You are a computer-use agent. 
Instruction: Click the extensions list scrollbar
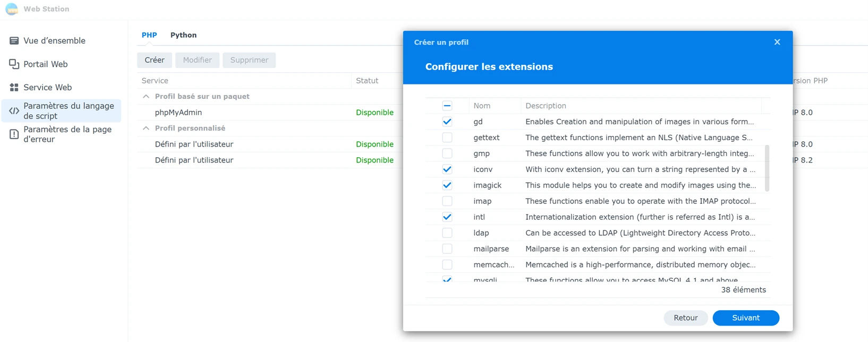point(767,168)
